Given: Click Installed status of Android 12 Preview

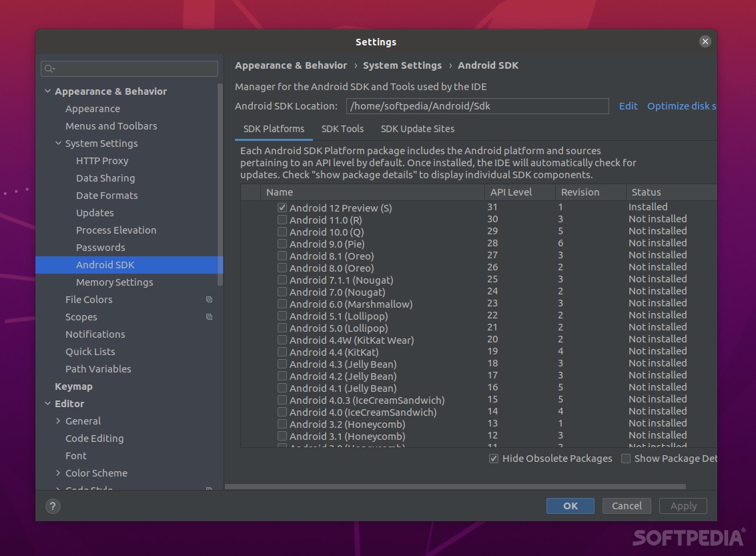Looking at the screenshot, I should click(x=648, y=207).
